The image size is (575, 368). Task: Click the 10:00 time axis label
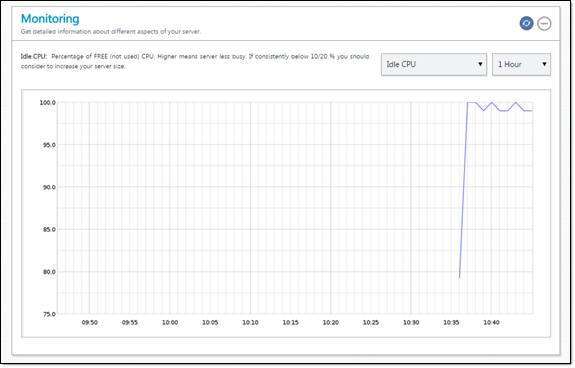[170, 323]
